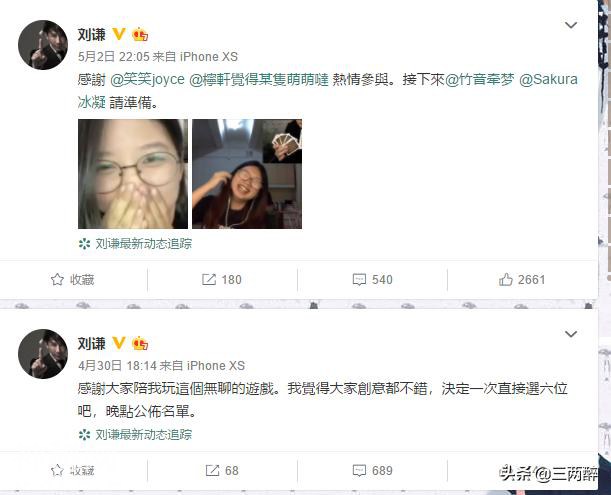Open the @笑笑joyce mention link
This screenshot has height=495, width=611.
(148, 80)
